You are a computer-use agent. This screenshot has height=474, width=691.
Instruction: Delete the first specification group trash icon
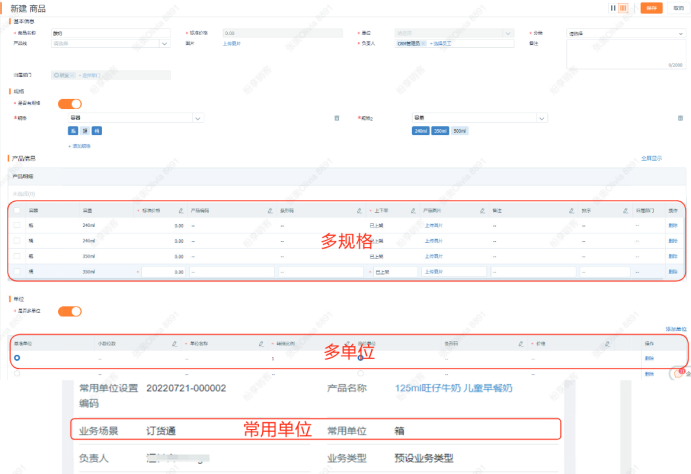[336, 118]
